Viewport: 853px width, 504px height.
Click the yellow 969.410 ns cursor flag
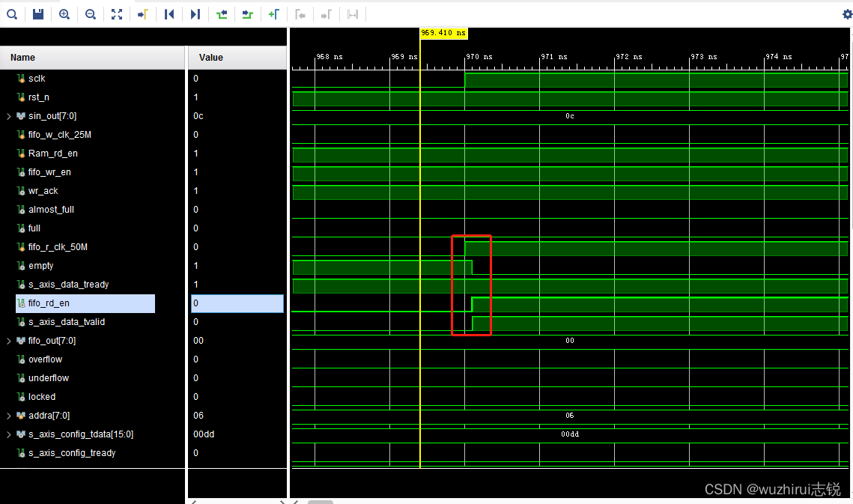443,33
